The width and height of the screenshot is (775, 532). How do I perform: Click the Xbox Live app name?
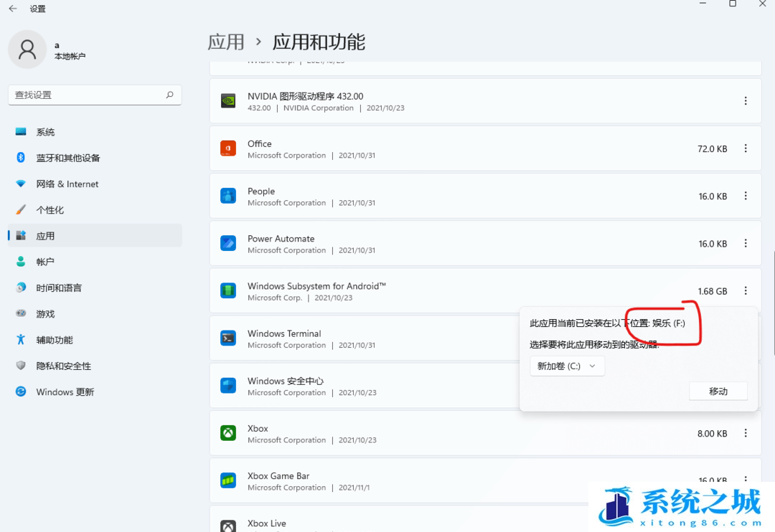coord(267,523)
